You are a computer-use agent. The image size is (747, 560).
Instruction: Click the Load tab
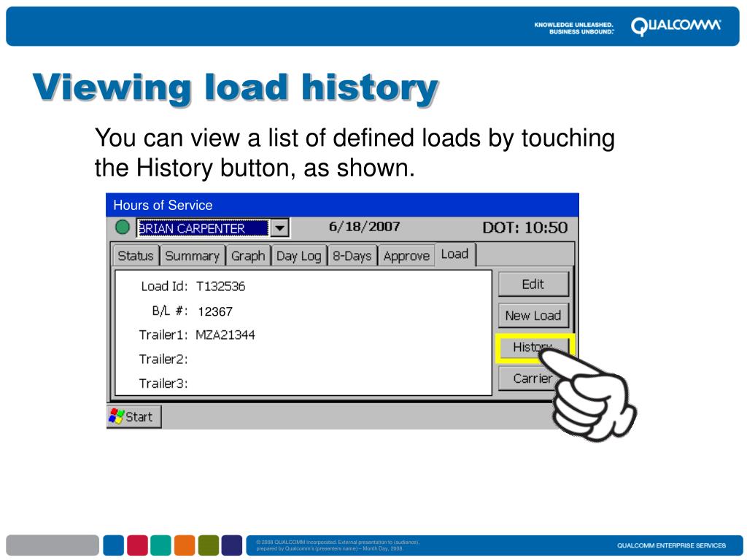(x=455, y=254)
